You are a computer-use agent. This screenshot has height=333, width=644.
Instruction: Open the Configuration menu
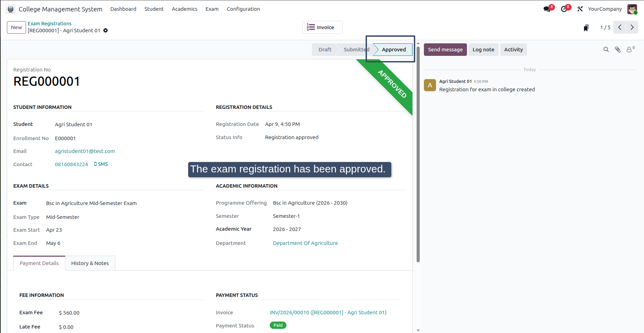[243, 9]
